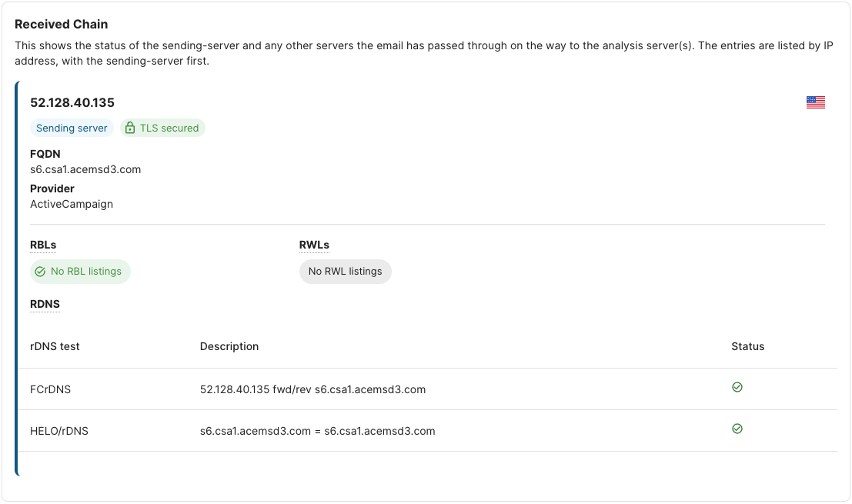Image resolution: width=852 pixels, height=504 pixels.
Task: Click the No RWL listings chip
Action: (345, 271)
